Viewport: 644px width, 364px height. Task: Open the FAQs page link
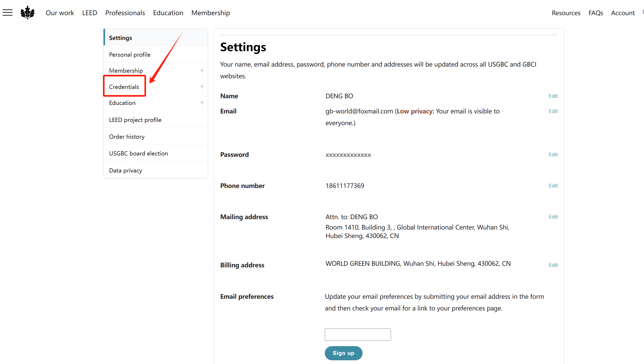(x=596, y=13)
